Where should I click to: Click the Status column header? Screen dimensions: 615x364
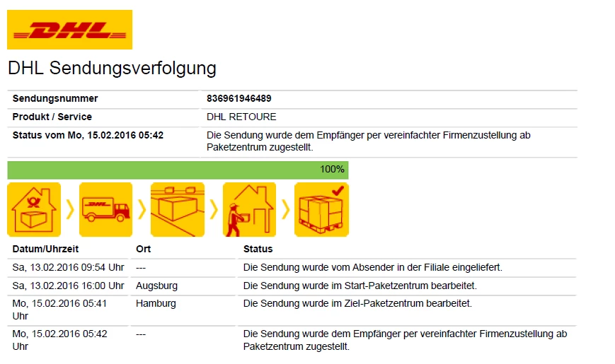coord(258,249)
